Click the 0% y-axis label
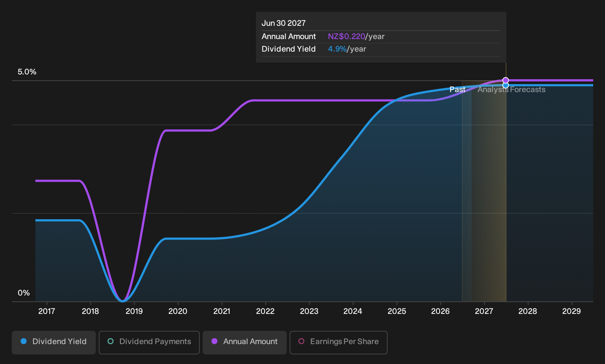Viewport: 605px width, 364px height. click(x=24, y=293)
